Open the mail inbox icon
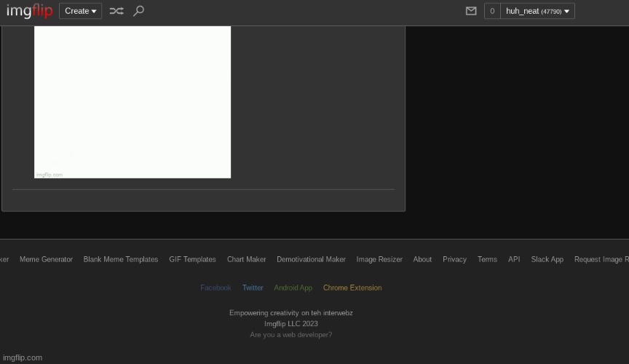 [x=471, y=11]
